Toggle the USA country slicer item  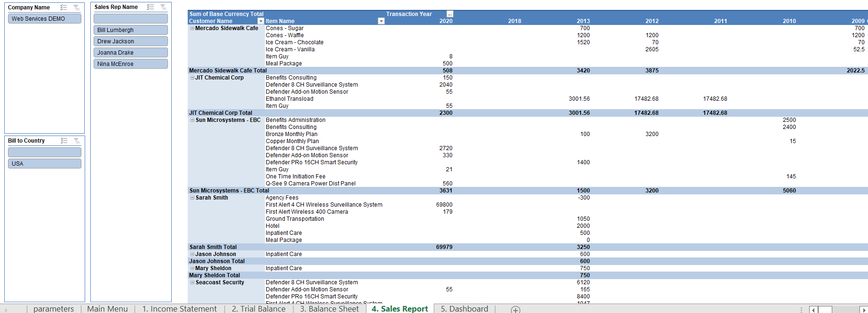[44, 164]
